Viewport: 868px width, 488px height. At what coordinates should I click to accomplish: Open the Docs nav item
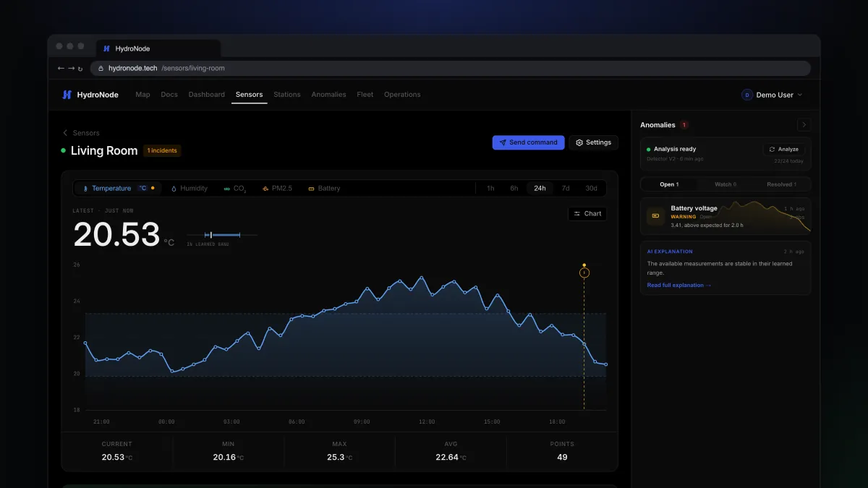tap(169, 95)
